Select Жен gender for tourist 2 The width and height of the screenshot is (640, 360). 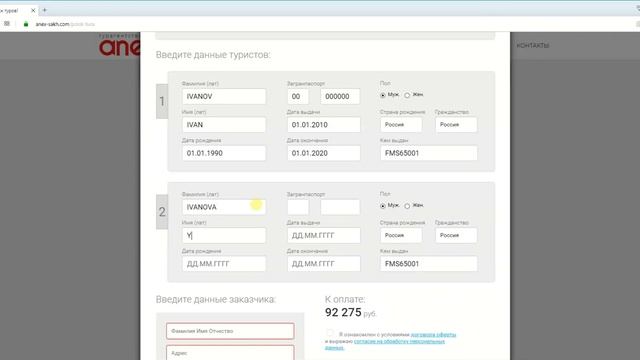pos(407,206)
